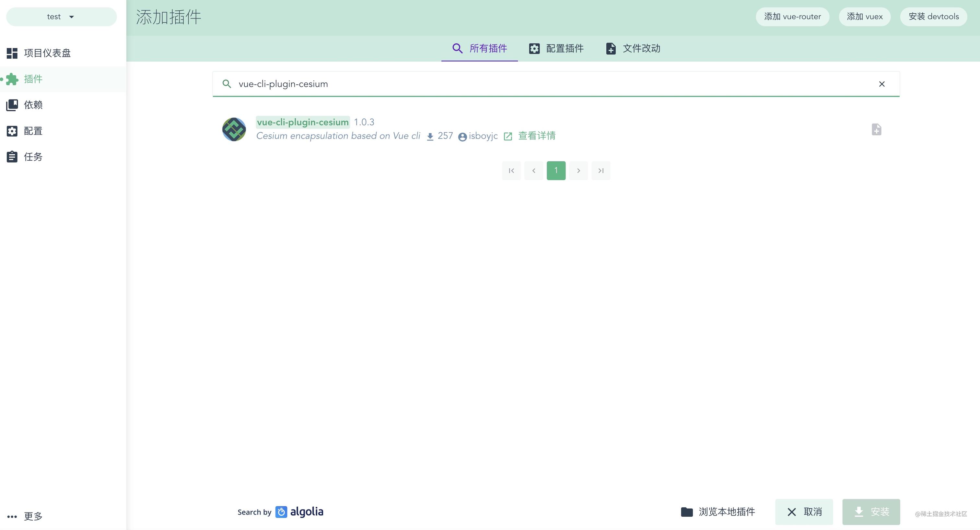Viewport: 980px width, 530px height.
Task: Click the three-dots more icon
Action: [12, 517]
